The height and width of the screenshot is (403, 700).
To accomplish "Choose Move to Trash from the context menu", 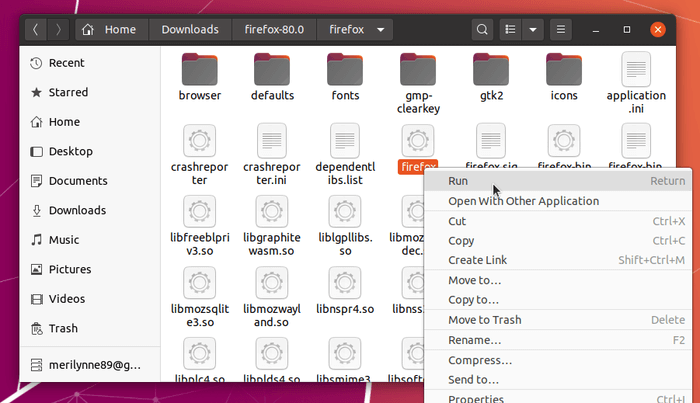I will [x=558, y=320].
